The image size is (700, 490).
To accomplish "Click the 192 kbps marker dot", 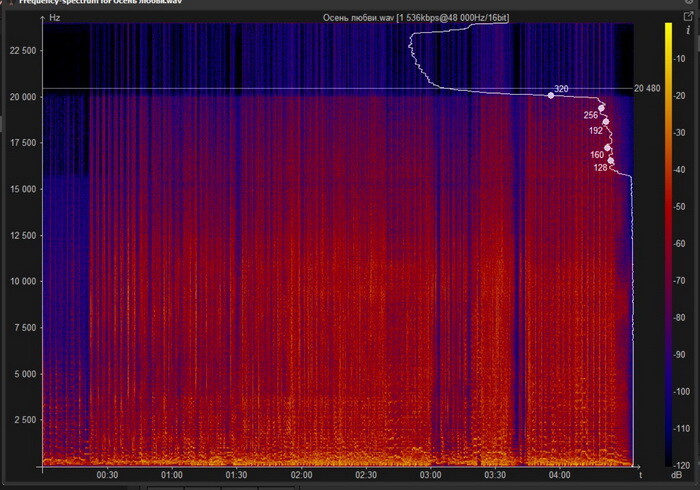I will click(605, 122).
